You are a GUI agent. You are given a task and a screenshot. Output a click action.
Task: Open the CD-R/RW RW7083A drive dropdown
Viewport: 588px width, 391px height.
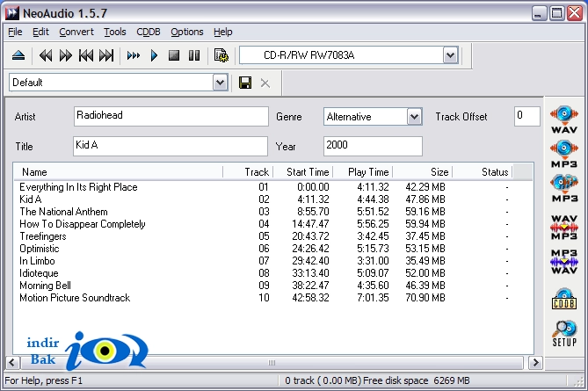(x=450, y=55)
